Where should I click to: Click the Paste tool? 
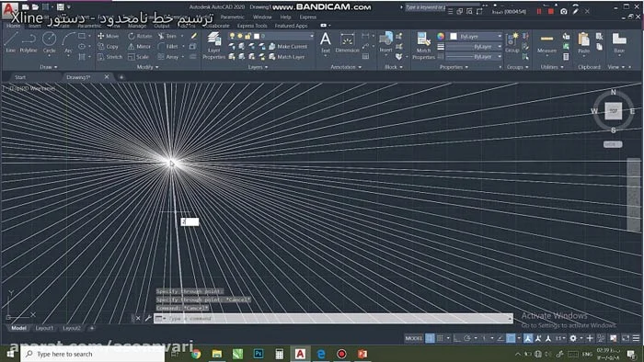coord(583,43)
